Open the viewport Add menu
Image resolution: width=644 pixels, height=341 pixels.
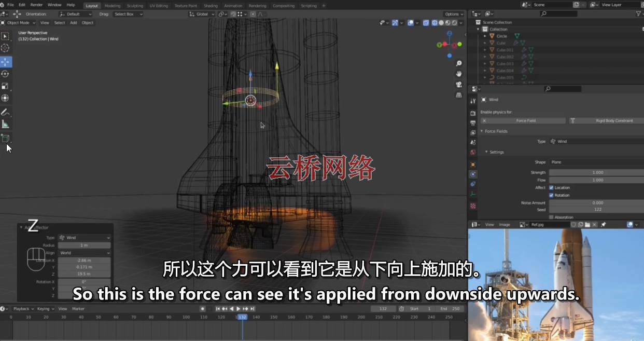point(74,23)
